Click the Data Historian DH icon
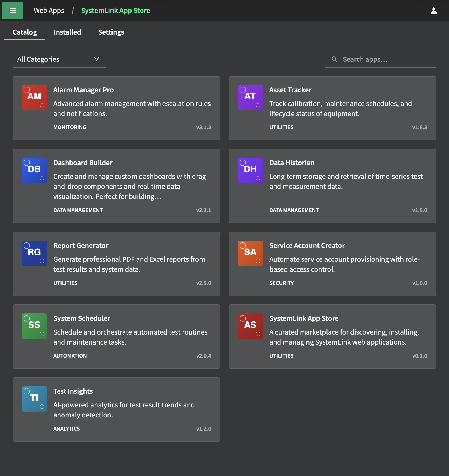 click(250, 170)
